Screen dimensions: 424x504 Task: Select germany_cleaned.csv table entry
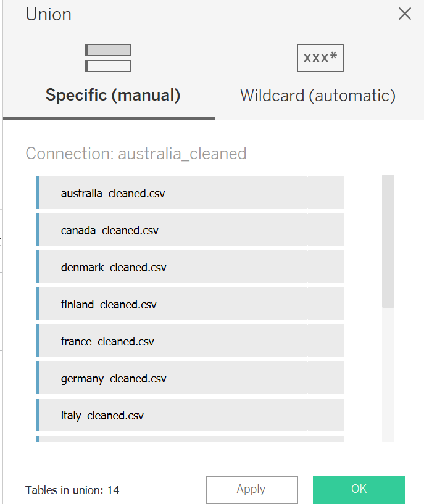point(191,378)
